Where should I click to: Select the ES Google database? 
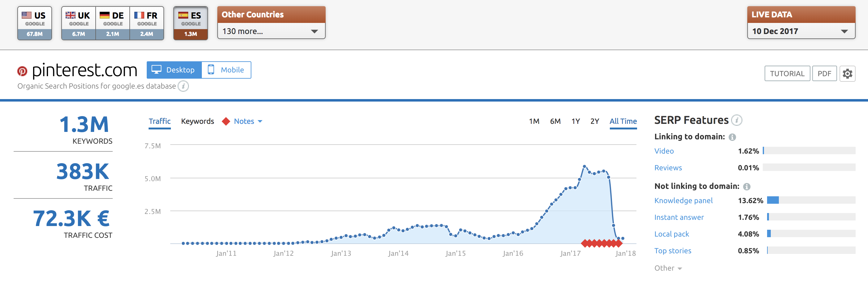191,23
